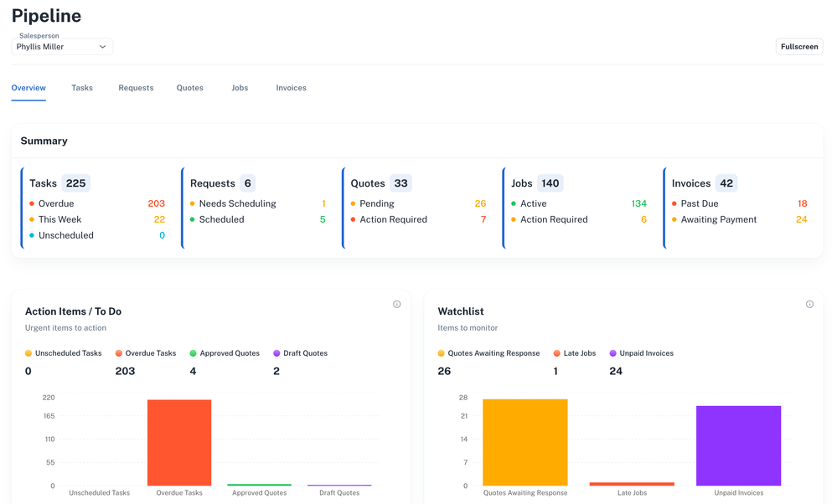Select the Jobs tab
This screenshot has width=837, height=504.
(240, 88)
